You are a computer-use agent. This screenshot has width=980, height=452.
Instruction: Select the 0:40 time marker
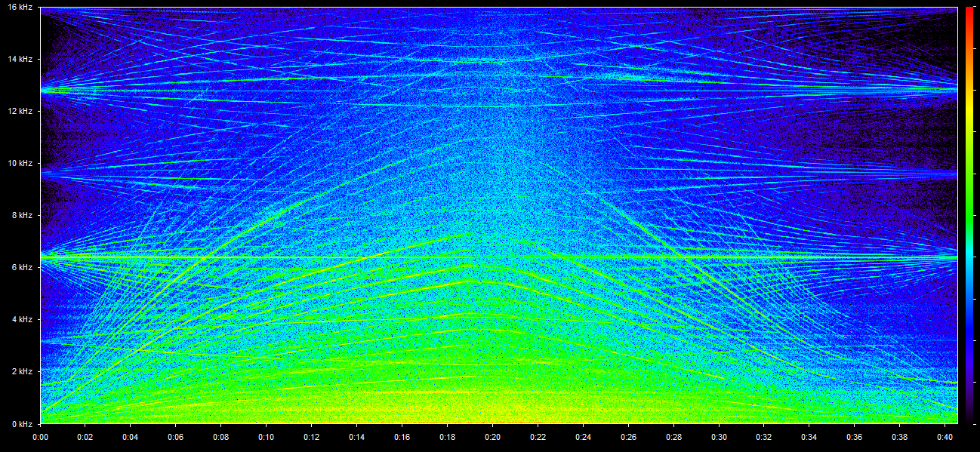click(945, 437)
